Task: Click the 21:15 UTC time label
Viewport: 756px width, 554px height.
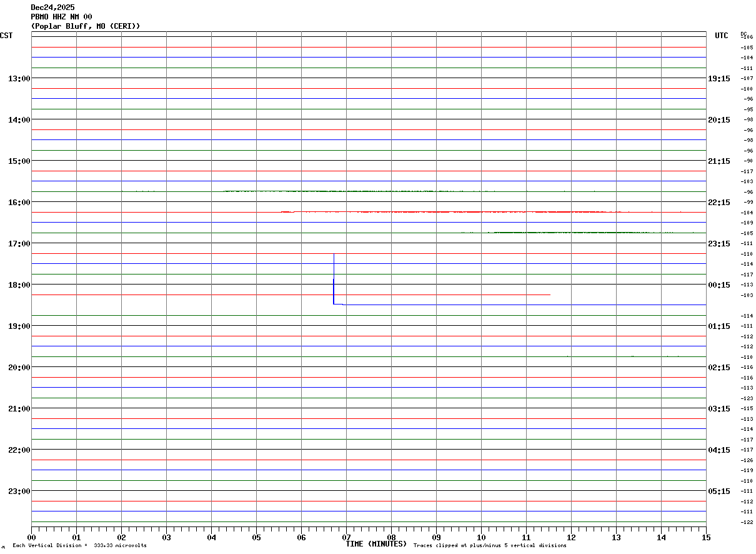Action: (719, 161)
